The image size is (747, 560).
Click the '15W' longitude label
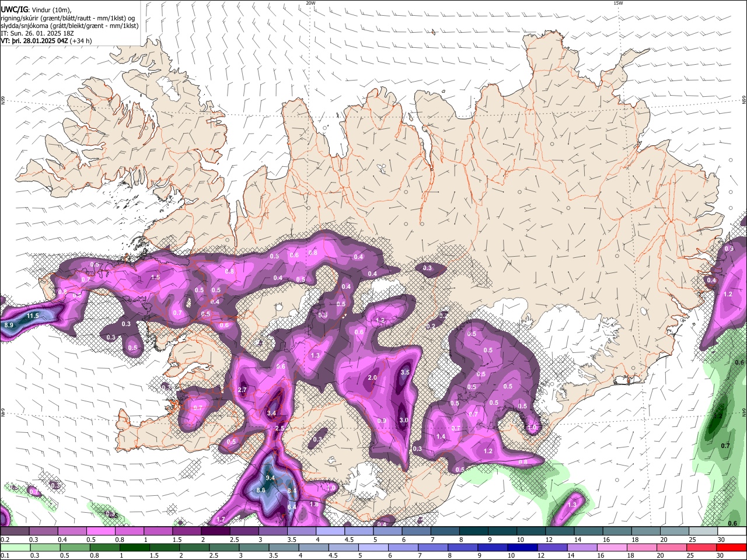click(618, 3)
